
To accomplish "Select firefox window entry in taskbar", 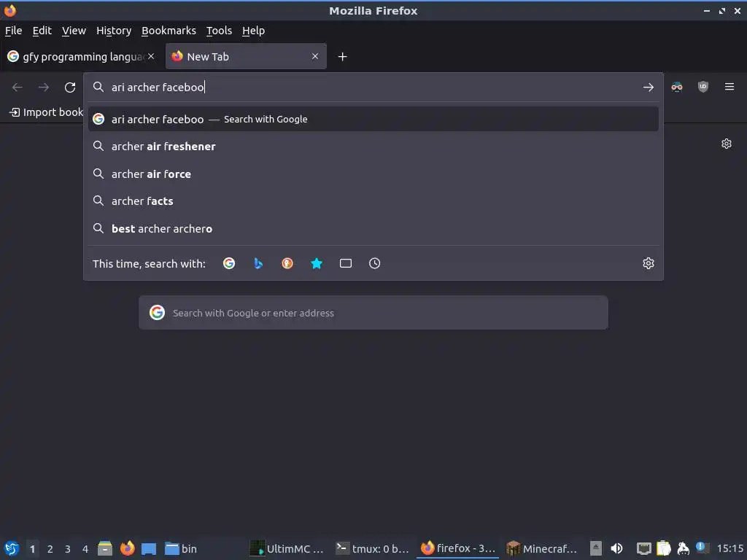I will [457, 548].
